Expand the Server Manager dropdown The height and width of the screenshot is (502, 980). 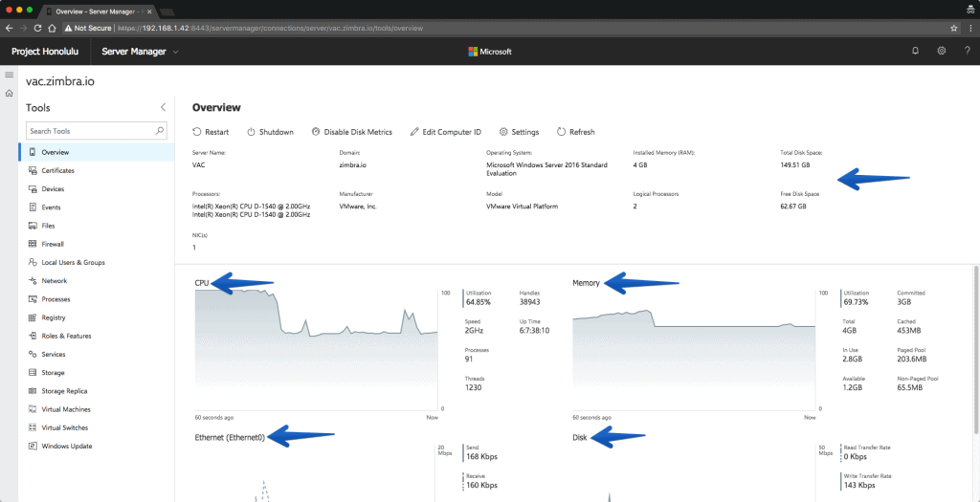(176, 52)
